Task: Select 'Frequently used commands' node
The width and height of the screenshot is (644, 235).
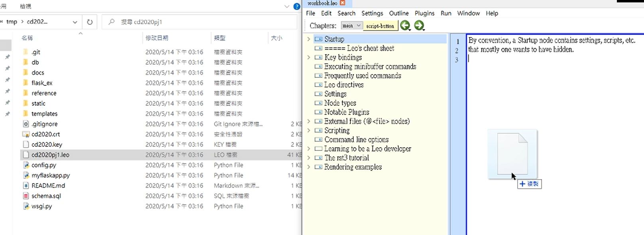Action: [362, 76]
